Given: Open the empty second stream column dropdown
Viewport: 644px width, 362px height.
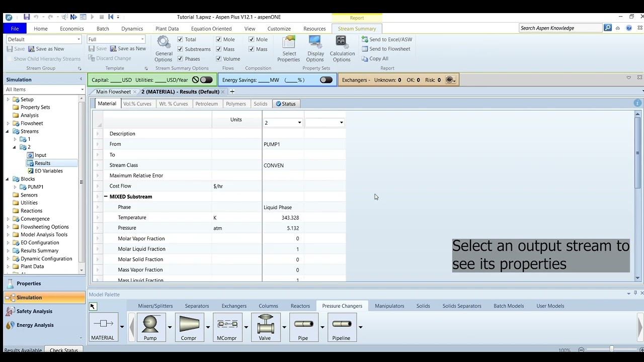Looking at the screenshot, I should (x=341, y=123).
